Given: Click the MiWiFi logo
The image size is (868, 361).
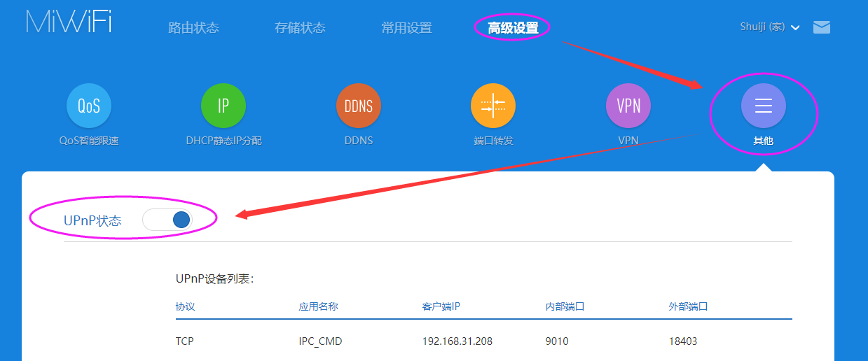Looking at the screenshot, I should tap(69, 22).
